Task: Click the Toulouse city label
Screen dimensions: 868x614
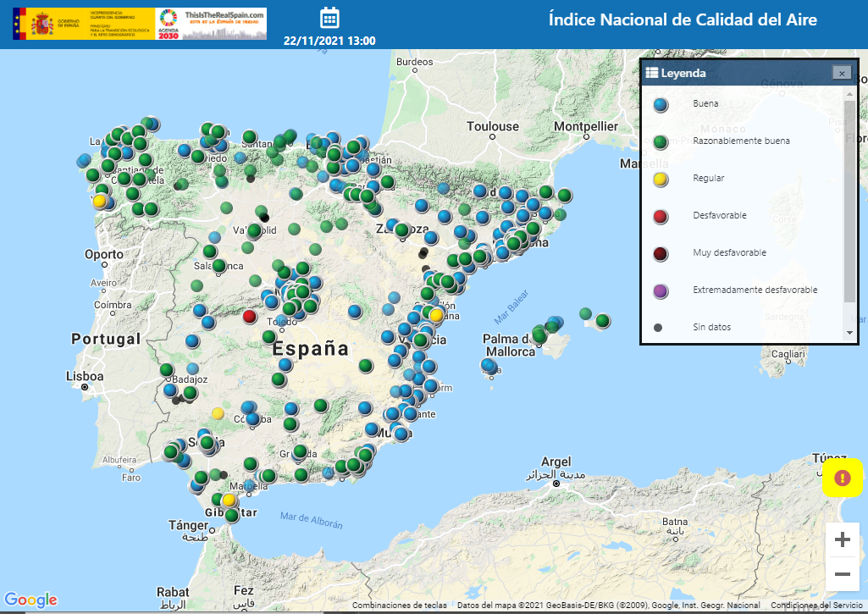Action: click(x=493, y=126)
